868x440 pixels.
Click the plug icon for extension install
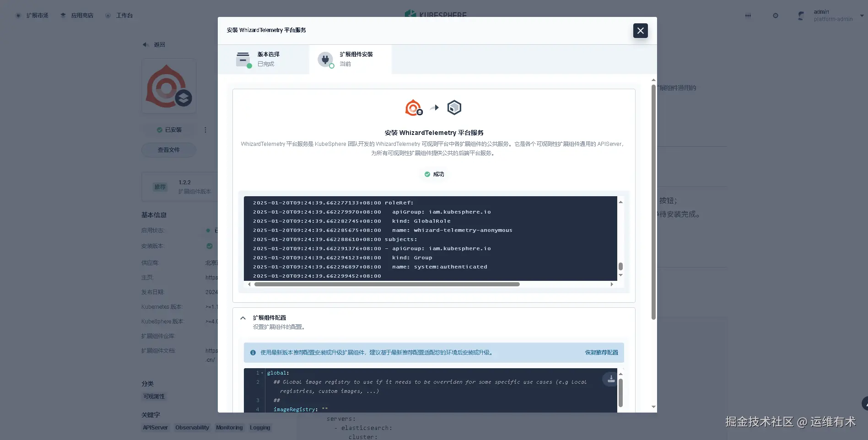(325, 59)
